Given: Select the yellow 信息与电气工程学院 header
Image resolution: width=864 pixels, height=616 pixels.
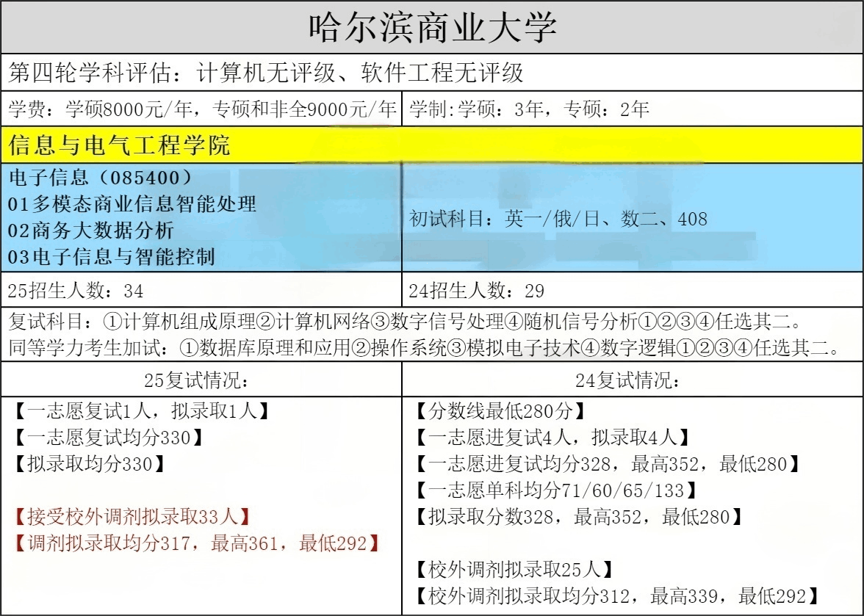Looking at the screenshot, I should pyautogui.click(x=119, y=145).
